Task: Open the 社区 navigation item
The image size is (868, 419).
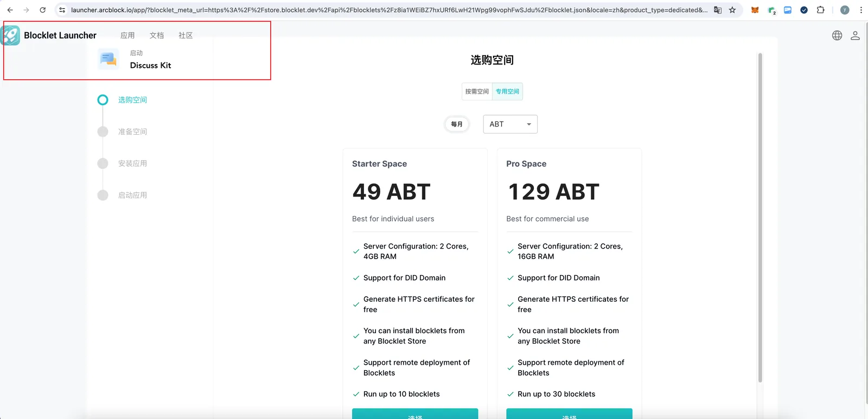Action: (x=186, y=35)
